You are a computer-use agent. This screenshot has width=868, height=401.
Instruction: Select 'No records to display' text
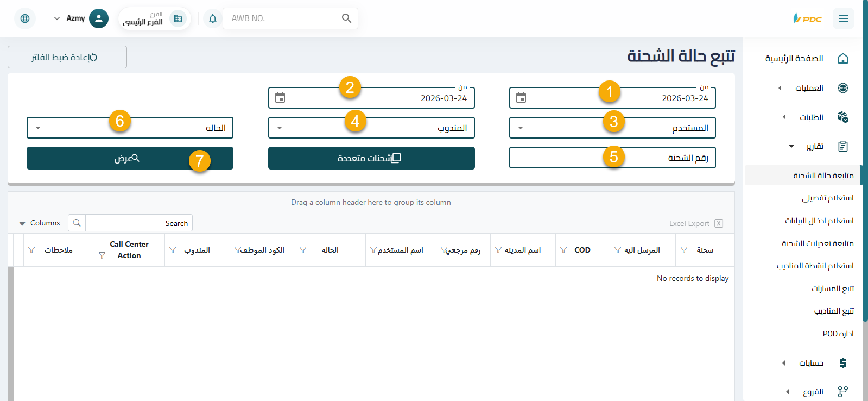point(693,278)
